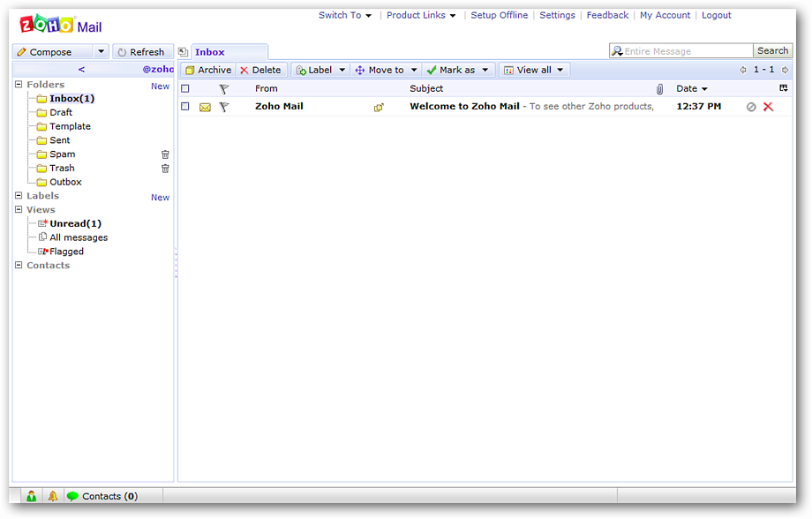Open the Switch To menu
Image resolution: width=812 pixels, height=519 pixels.
point(345,16)
